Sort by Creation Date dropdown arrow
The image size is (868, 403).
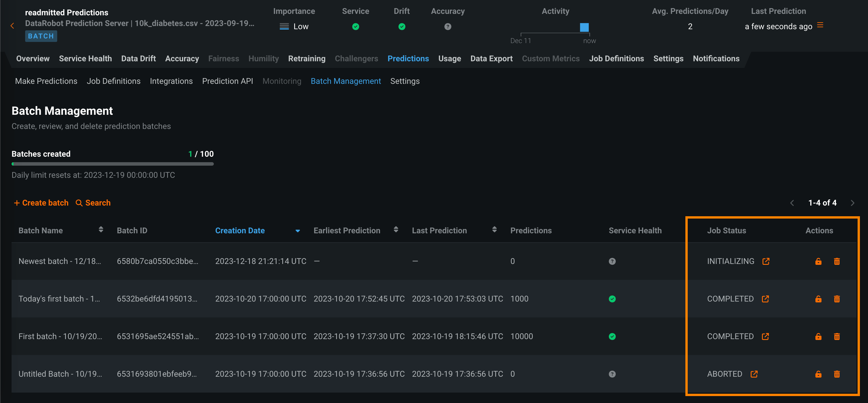(298, 231)
